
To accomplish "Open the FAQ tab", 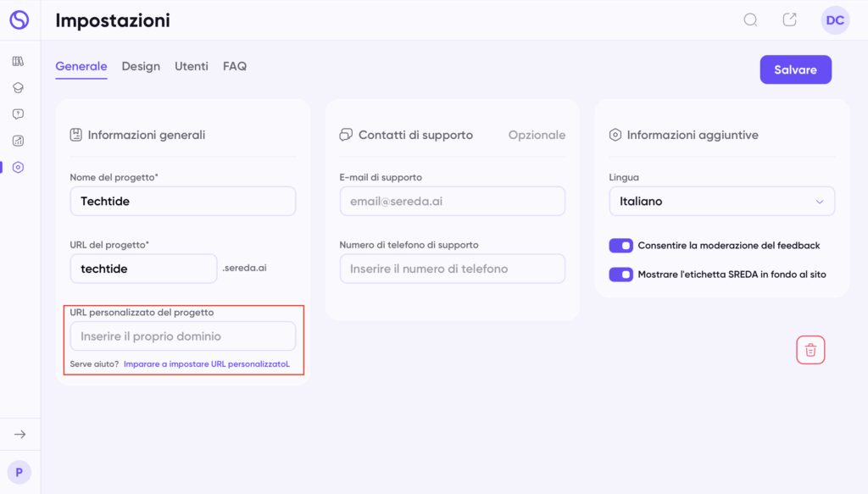I will [x=235, y=66].
